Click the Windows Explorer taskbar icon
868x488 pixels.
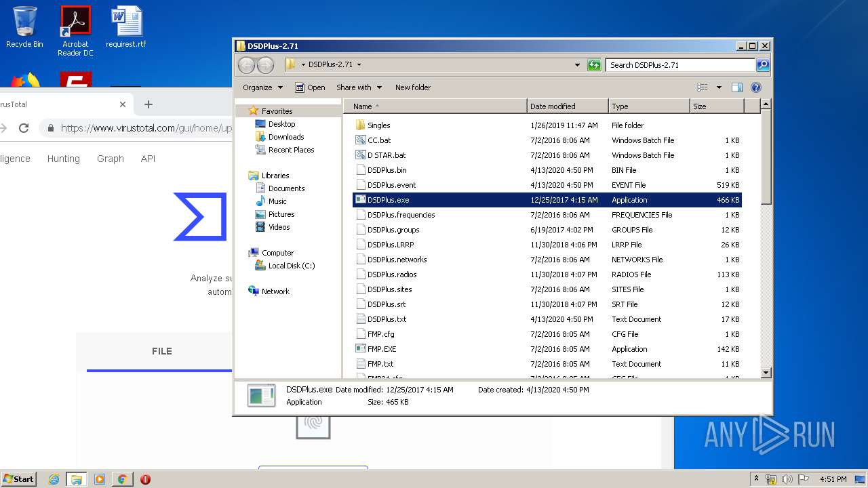[76, 479]
